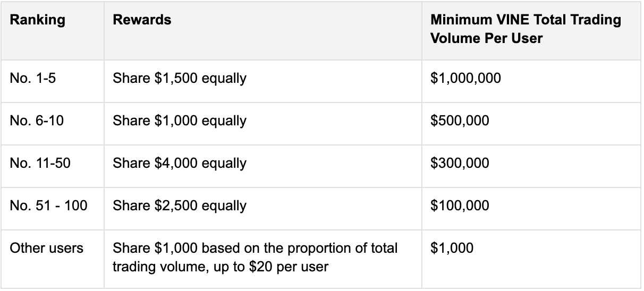Select the No. 1-5 ranking cell
The height and width of the screenshot is (291, 644).
32,79
